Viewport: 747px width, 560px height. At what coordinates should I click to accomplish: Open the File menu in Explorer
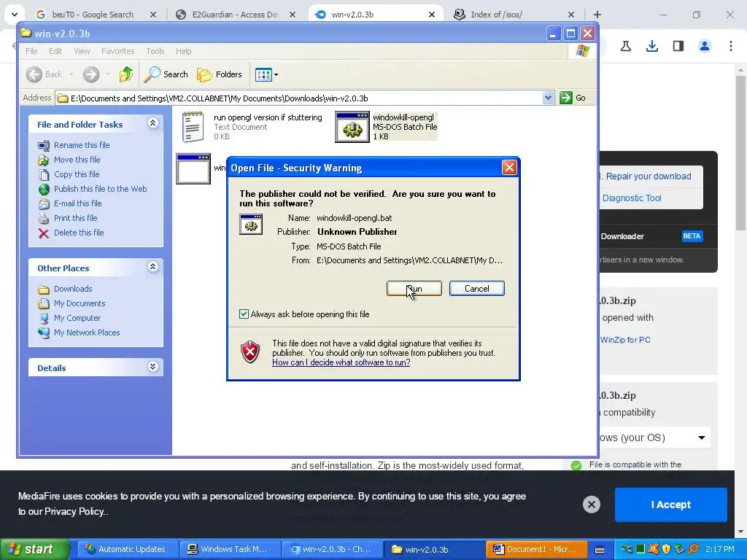[x=31, y=51]
